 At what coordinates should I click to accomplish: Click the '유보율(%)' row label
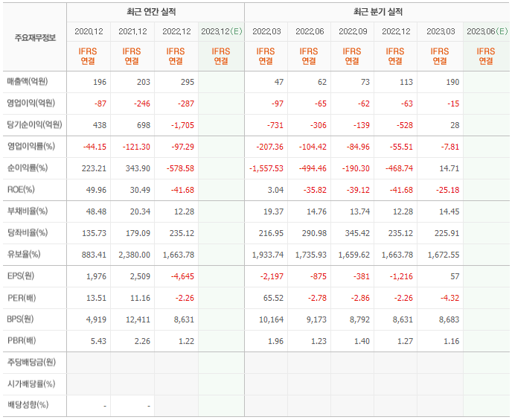click(x=24, y=254)
